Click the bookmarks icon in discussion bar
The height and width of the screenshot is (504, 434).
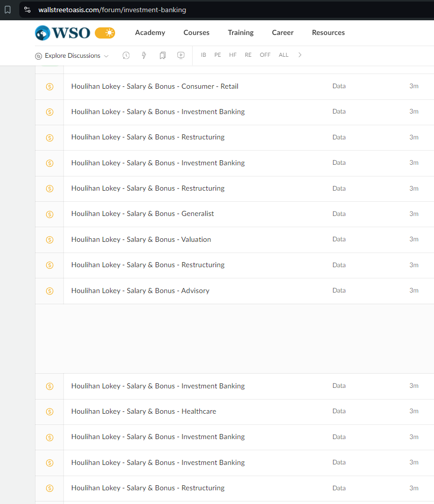click(x=163, y=55)
